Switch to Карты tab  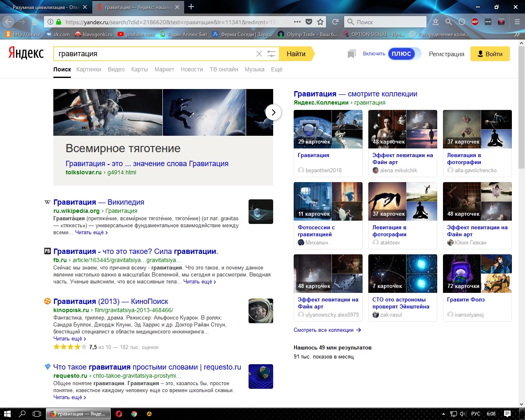139,69
